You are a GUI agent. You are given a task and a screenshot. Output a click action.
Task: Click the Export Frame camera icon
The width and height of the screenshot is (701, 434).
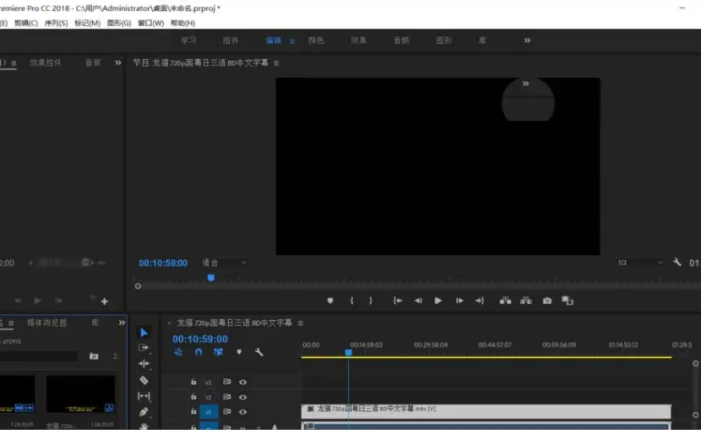[547, 300]
